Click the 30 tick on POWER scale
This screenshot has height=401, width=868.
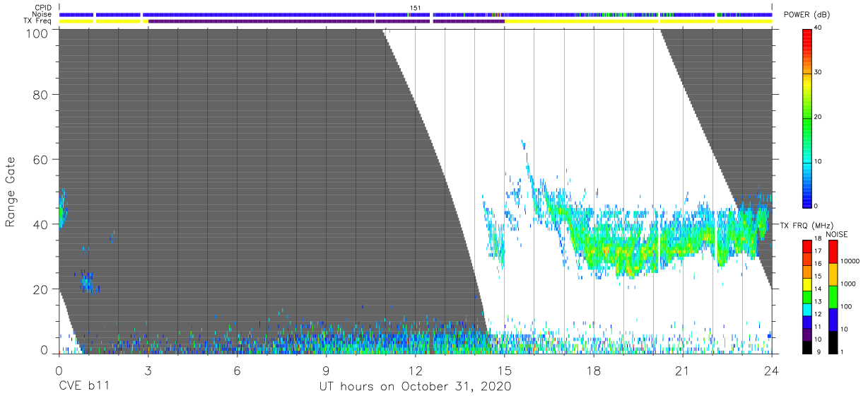(x=817, y=72)
